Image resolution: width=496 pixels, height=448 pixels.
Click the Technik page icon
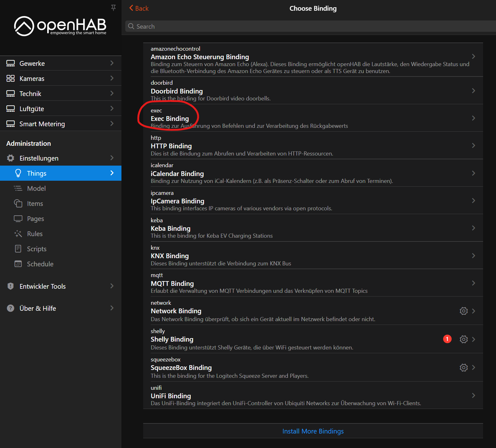(11, 94)
